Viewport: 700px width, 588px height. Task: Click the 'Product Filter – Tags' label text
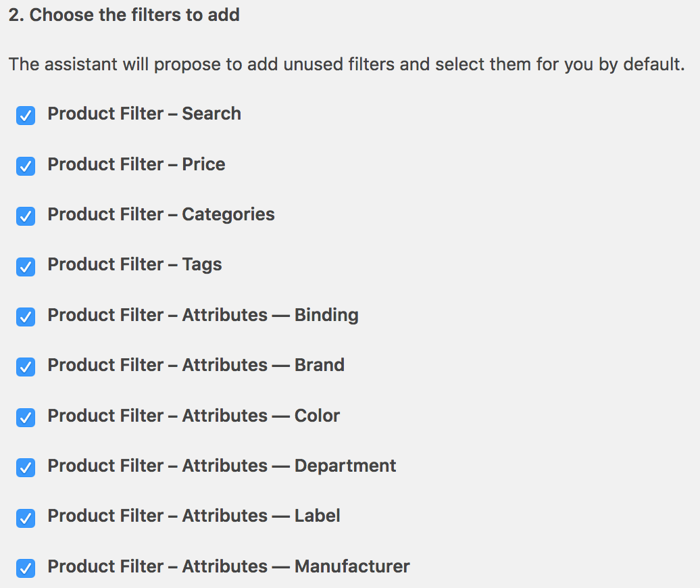(x=134, y=264)
